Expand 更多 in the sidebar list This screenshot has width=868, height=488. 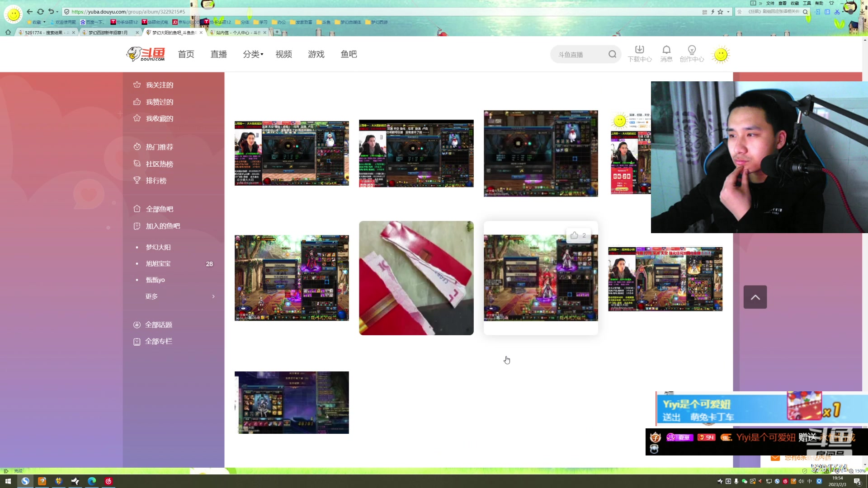(179, 296)
